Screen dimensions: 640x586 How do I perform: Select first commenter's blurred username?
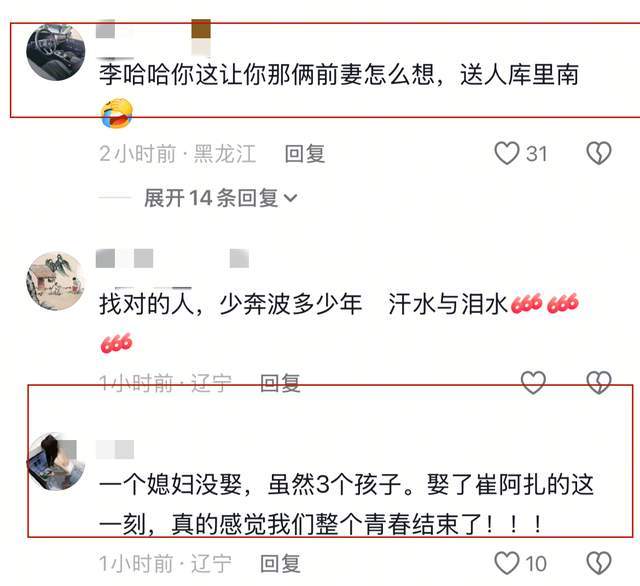pyautogui.click(x=153, y=38)
